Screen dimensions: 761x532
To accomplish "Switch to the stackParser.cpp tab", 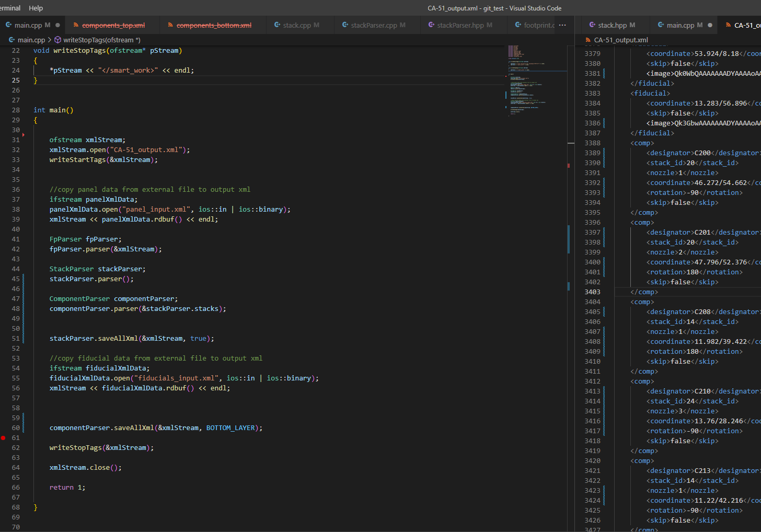I will pyautogui.click(x=374, y=25).
